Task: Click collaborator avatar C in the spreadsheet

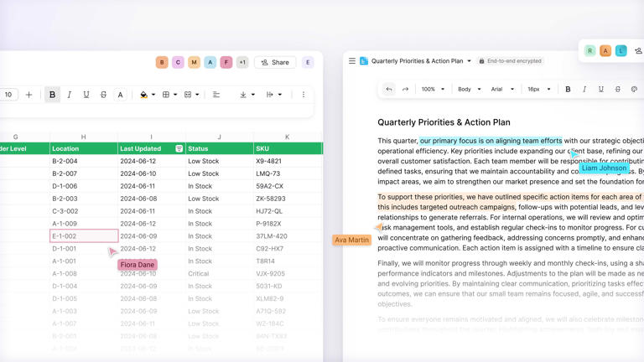Action: coord(178,62)
